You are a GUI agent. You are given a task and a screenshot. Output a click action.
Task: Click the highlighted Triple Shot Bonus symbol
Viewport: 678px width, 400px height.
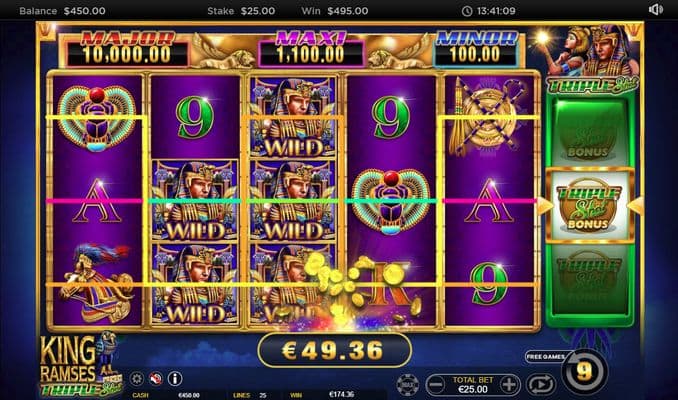[x=589, y=205]
